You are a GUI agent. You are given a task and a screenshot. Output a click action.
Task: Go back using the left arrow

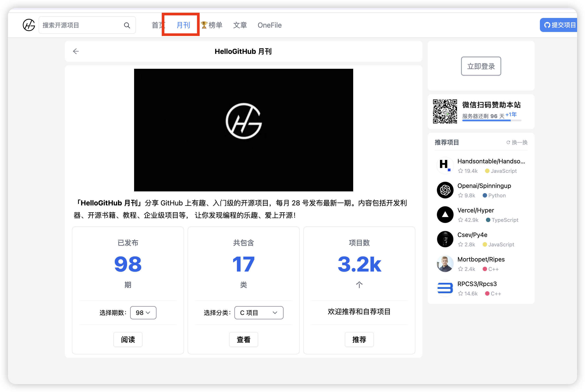click(76, 51)
